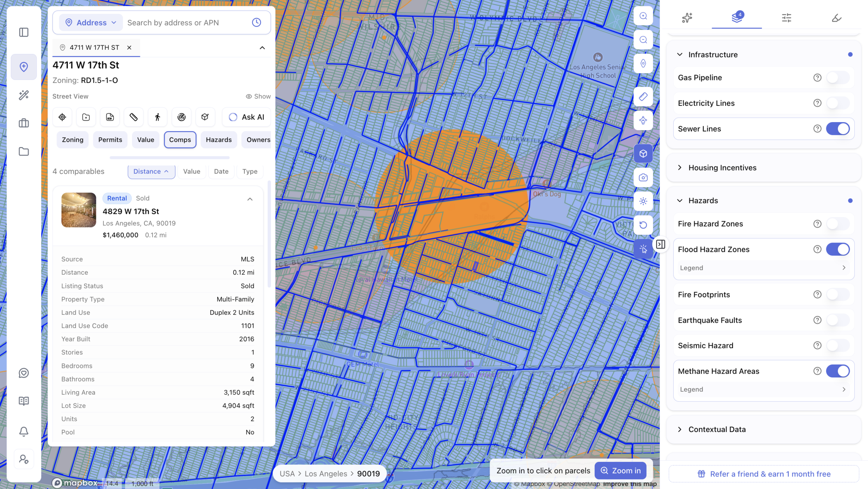Click the map zoom out magnifier icon

point(643,40)
